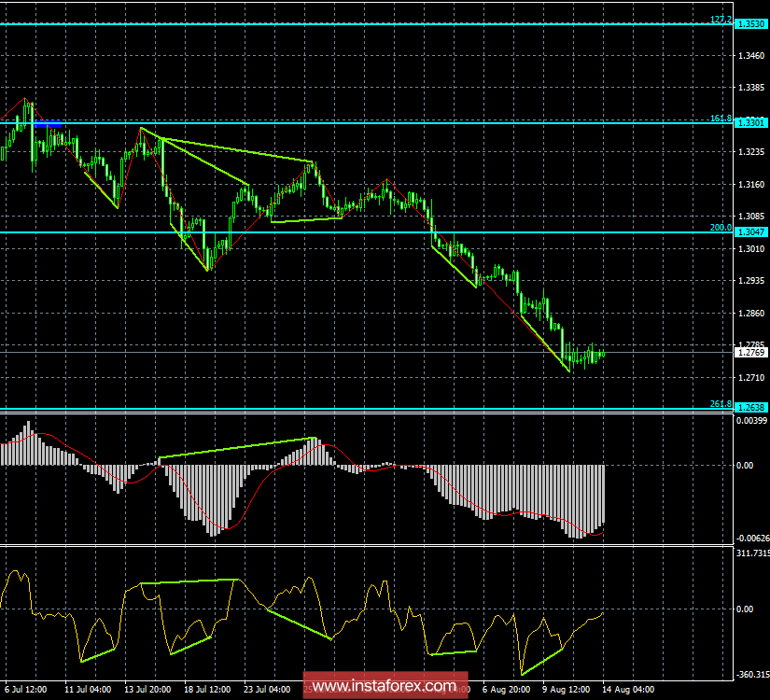Click the 14 Aug 04:00 time label
This screenshot has height=700, width=770.
click(x=627, y=690)
